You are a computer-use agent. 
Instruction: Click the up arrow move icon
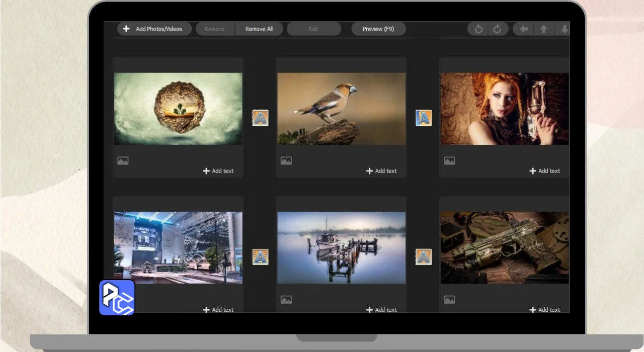click(544, 29)
